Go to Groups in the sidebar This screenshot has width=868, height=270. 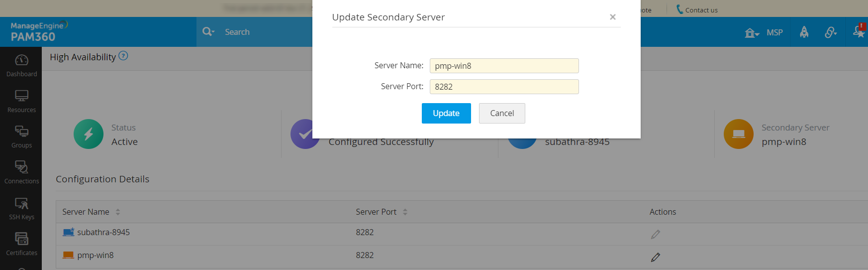pyautogui.click(x=21, y=136)
